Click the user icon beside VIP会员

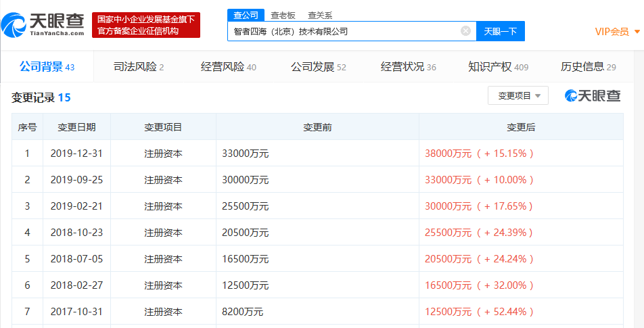point(637,31)
